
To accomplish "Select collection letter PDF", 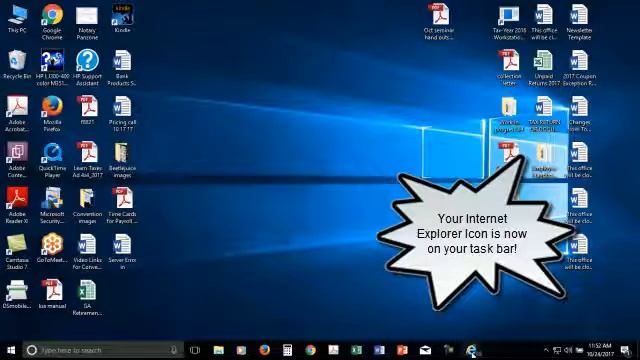I will click(x=509, y=68).
